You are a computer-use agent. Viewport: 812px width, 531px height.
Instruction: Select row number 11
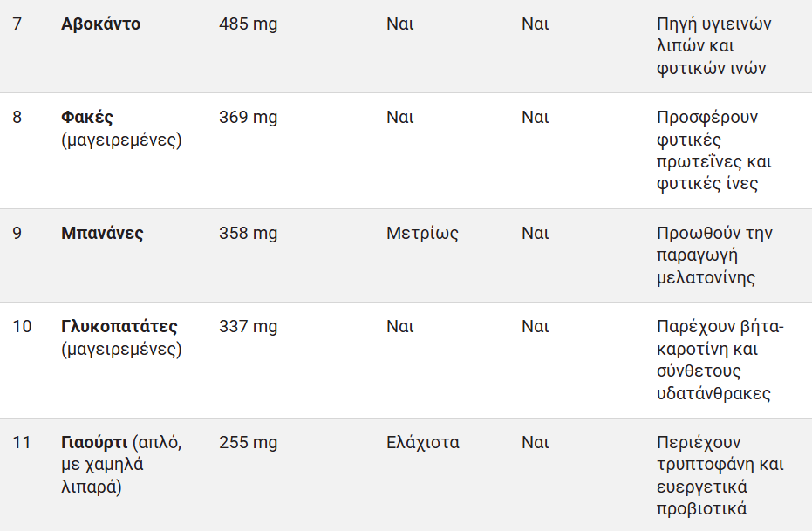point(22,443)
